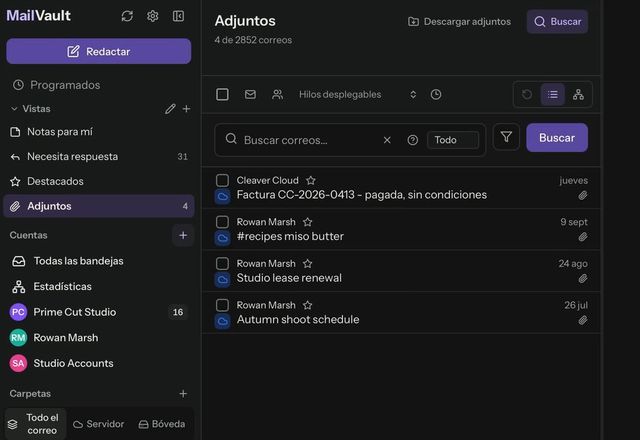Check the Autumn shoot schedule checkbox

[222, 305]
